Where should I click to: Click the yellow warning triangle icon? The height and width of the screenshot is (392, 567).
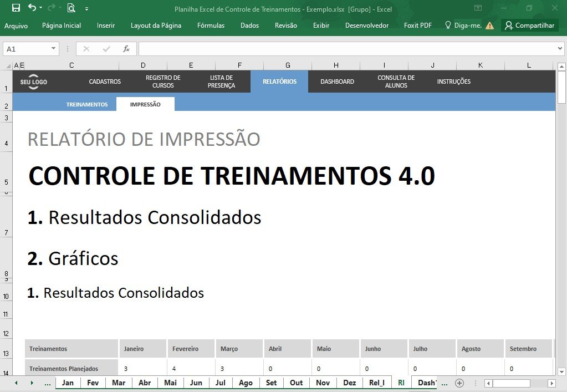click(489, 26)
